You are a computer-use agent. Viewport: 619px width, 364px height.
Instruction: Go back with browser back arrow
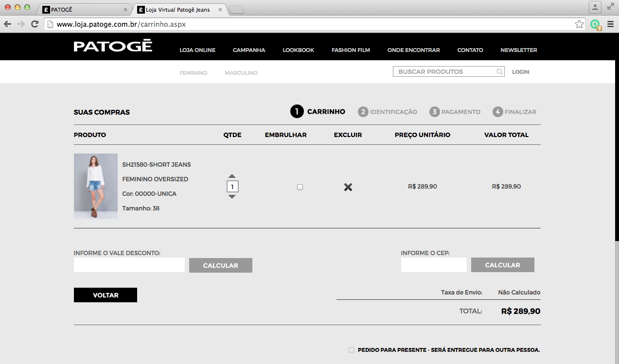point(8,24)
